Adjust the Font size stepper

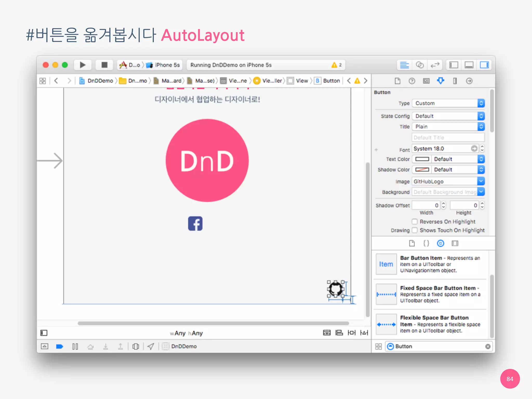click(482, 148)
